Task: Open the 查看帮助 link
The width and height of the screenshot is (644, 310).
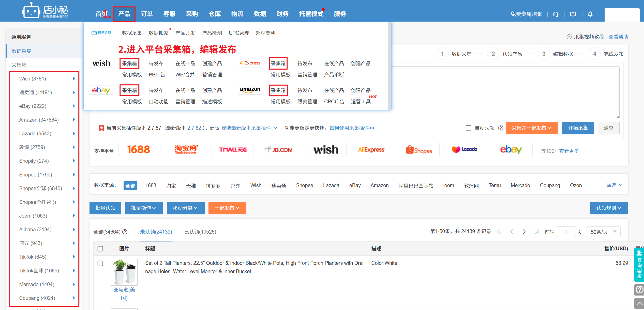Action: [x=618, y=37]
